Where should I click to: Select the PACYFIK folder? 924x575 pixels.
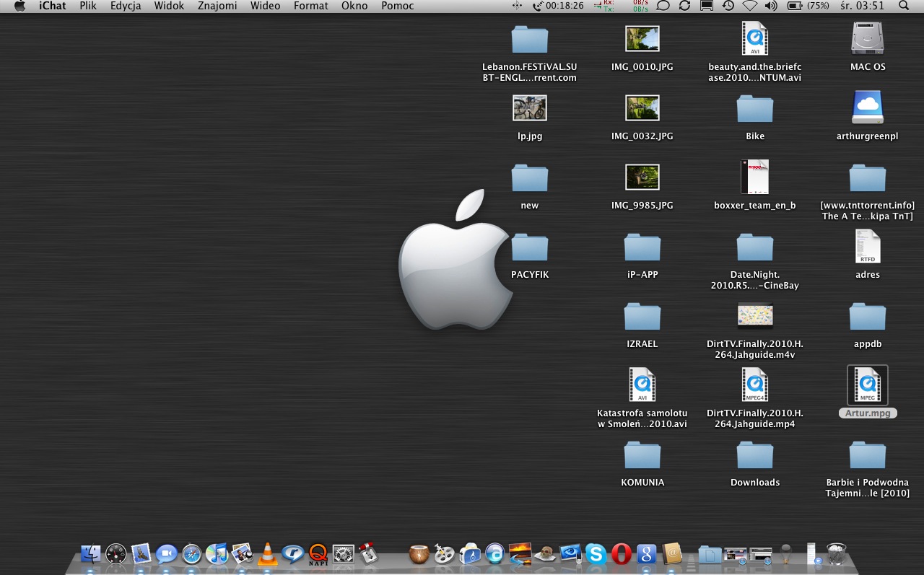[530, 247]
